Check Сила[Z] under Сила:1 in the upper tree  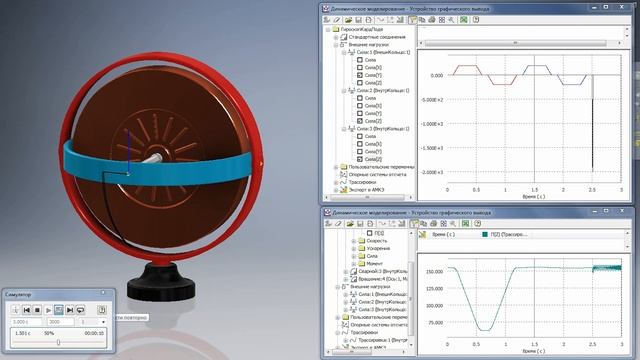[360, 83]
